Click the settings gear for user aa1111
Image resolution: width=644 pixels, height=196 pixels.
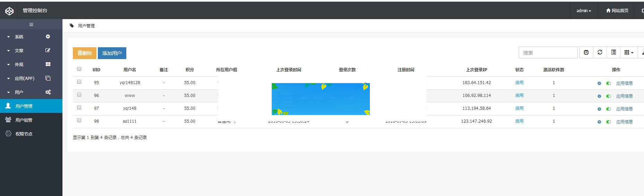point(599,122)
